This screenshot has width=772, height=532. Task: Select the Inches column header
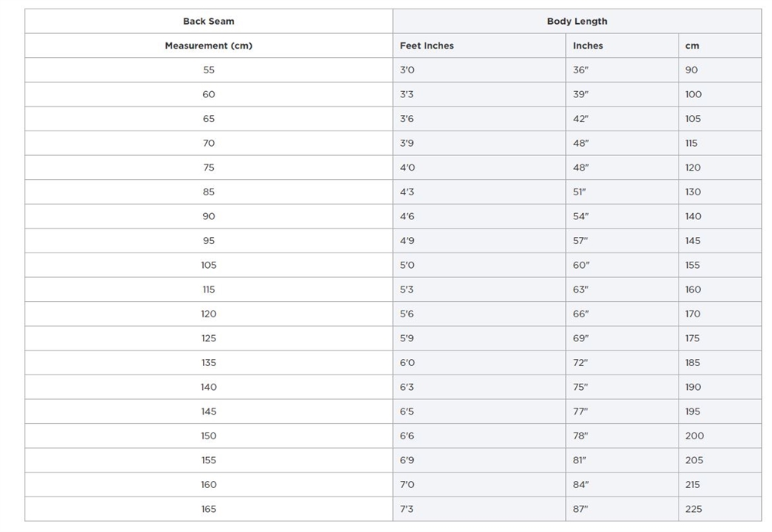coord(587,46)
